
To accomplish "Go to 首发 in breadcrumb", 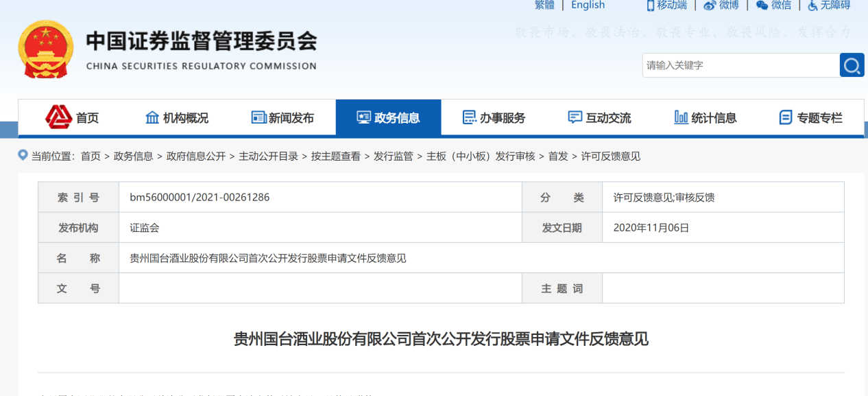I will coord(558,156).
